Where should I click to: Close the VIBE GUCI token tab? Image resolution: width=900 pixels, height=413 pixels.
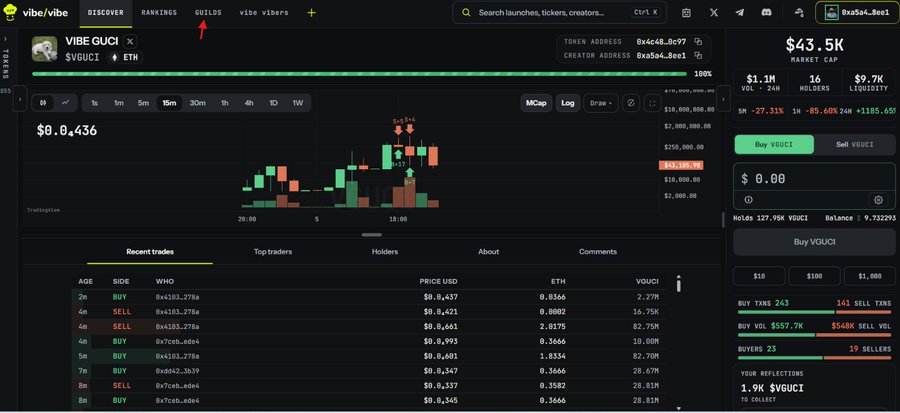point(130,41)
